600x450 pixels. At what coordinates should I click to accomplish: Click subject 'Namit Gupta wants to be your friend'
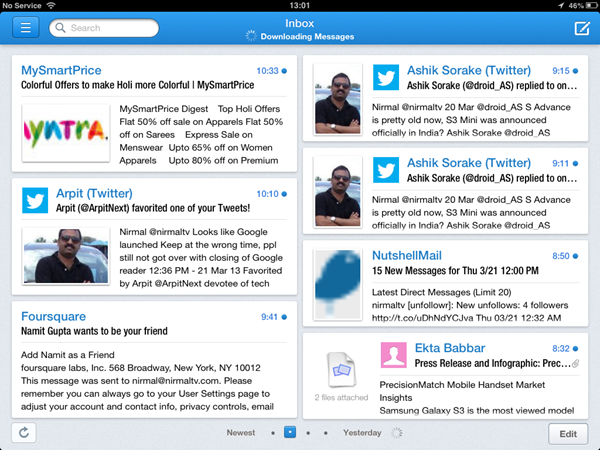94,331
